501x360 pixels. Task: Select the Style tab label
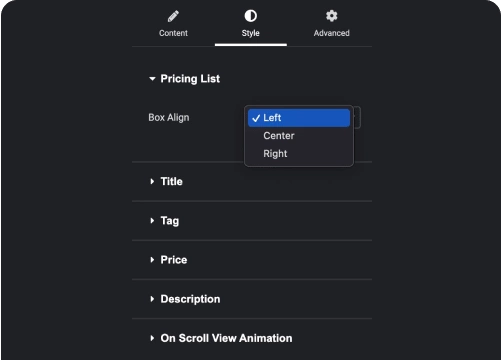pos(251,33)
